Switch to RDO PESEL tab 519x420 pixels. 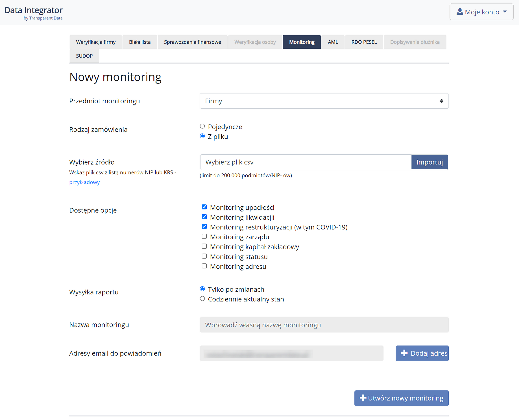tap(364, 42)
